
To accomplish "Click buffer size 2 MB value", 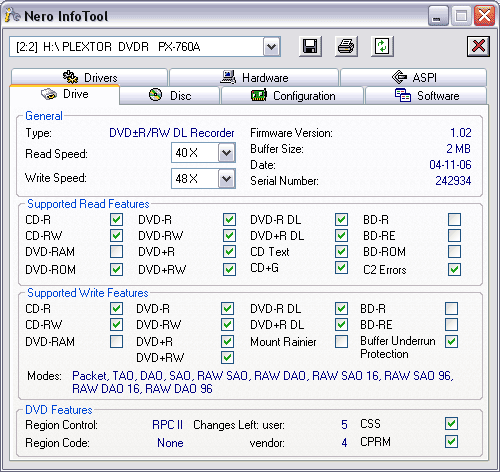I will [459, 149].
